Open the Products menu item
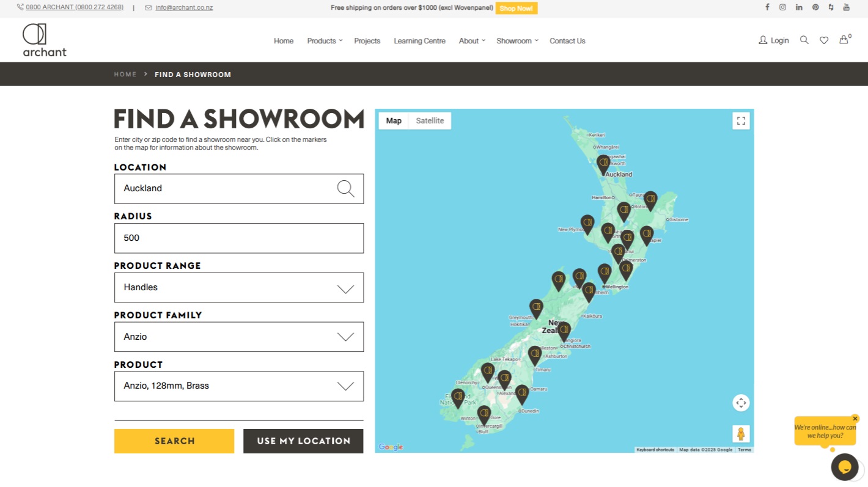This screenshot has height=487, width=868. tap(322, 40)
